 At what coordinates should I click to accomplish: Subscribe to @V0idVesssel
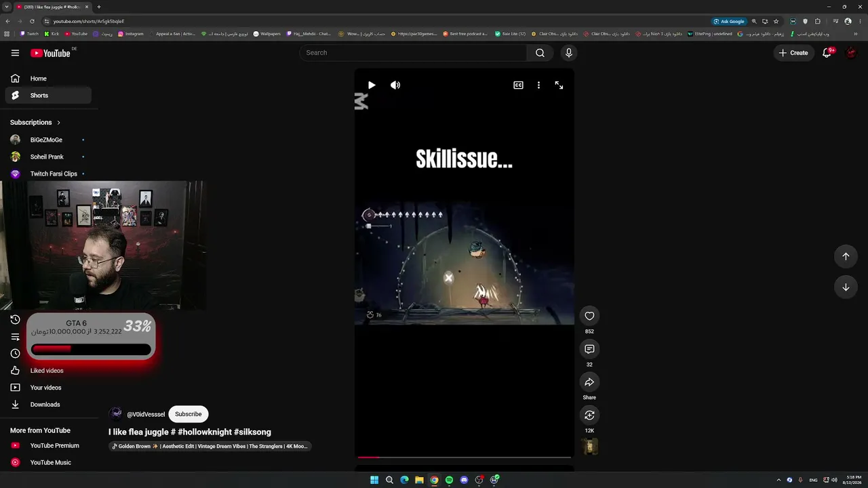click(188, 414)
